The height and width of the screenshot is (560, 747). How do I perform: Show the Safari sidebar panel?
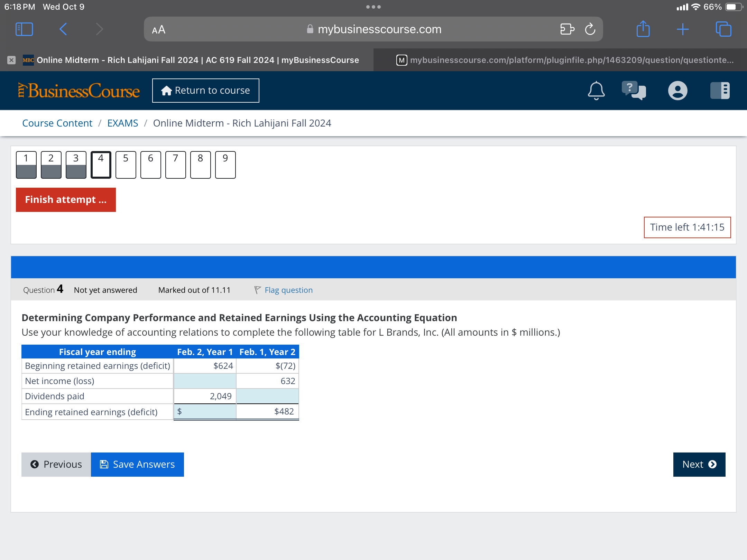(24, 29)
